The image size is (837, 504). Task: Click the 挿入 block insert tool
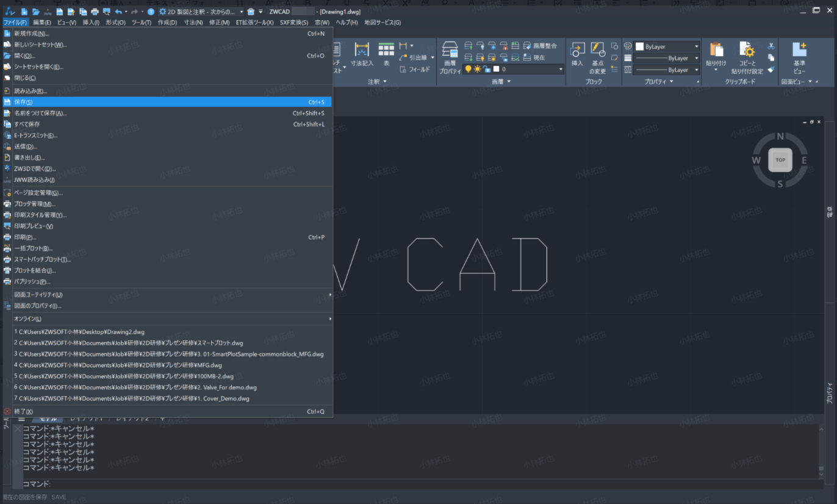(577, 54)
